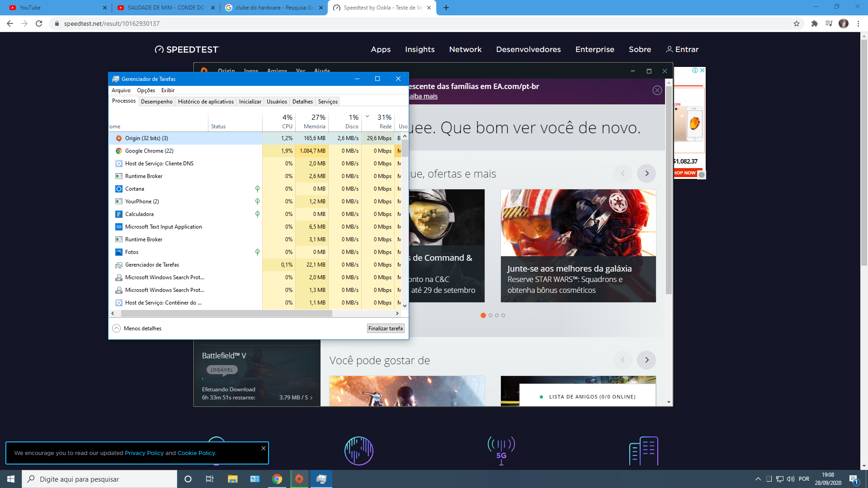868x488 pixels.
Task: Click the Chrome page vertical scrollbar thumb
Action: tap(864, 153)
